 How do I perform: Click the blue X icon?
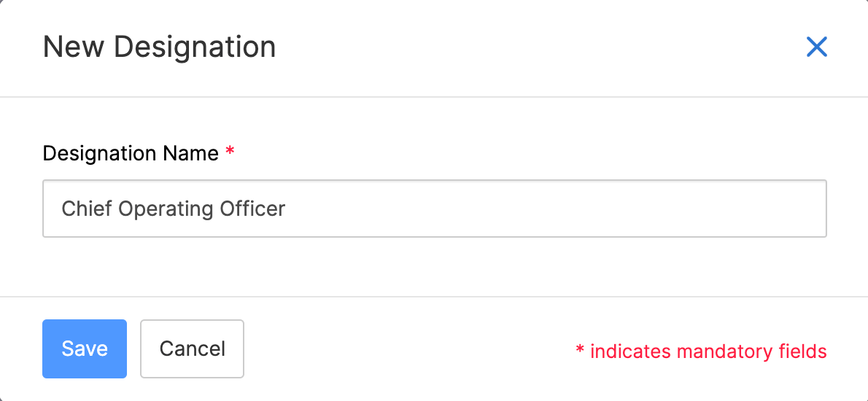[816, 47]
